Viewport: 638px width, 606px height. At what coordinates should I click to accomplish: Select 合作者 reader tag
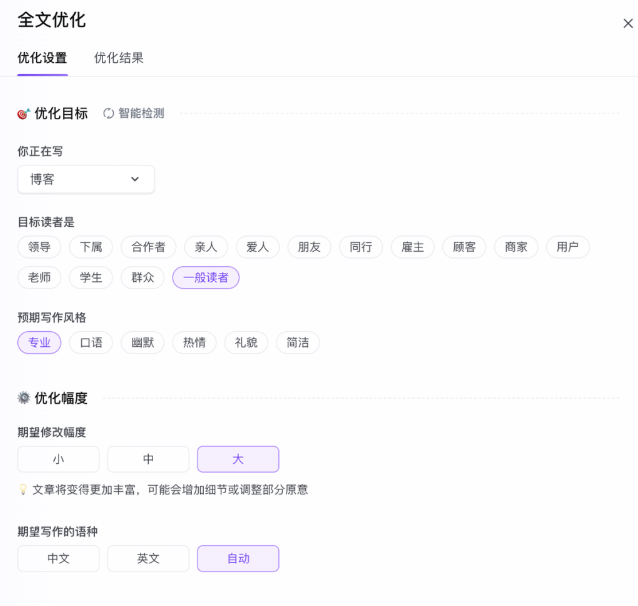(149, 247)
